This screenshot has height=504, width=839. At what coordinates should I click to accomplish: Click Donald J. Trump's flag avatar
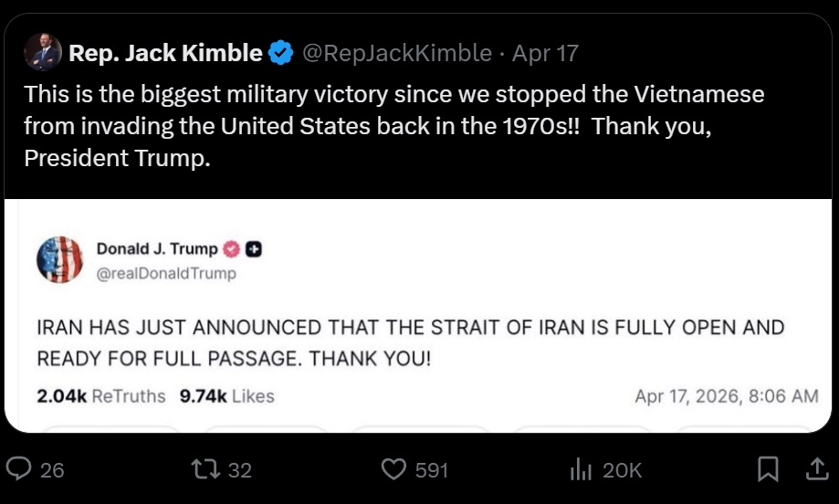[x=59, y=259]
